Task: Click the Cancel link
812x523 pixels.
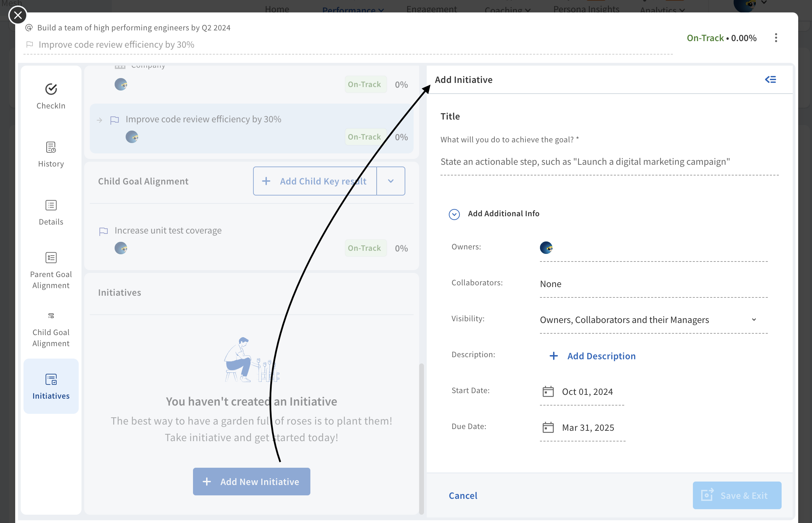Action: (x=463, y=496)
